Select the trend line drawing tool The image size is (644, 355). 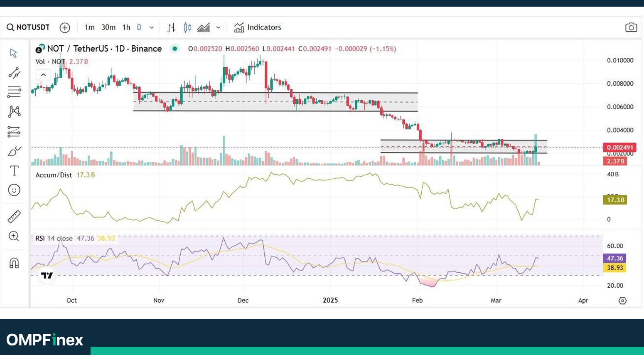14,73
